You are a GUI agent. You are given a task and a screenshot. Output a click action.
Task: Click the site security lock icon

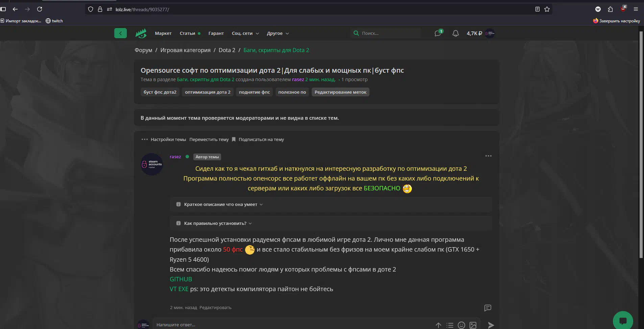tap(100, 9)
